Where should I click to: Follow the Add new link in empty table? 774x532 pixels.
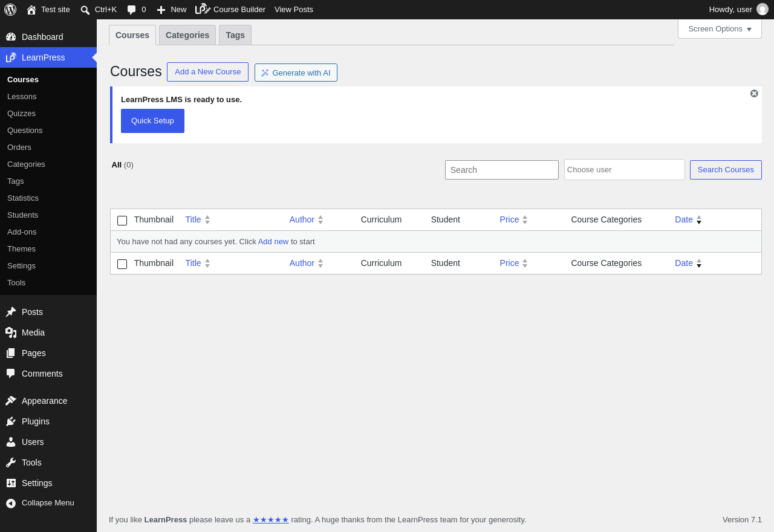pos(273,242)
